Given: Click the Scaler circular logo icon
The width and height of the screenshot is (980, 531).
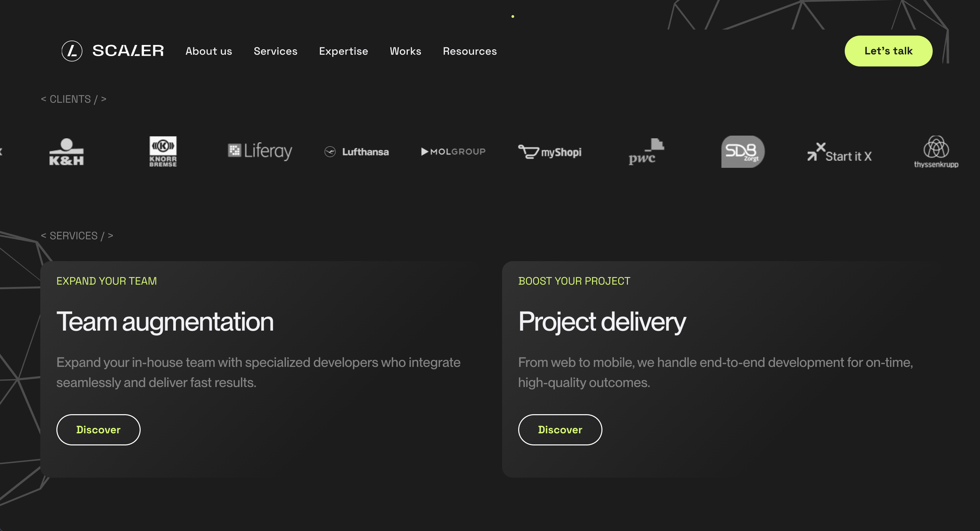Looking at the screenshot, I should pos(72,51).
